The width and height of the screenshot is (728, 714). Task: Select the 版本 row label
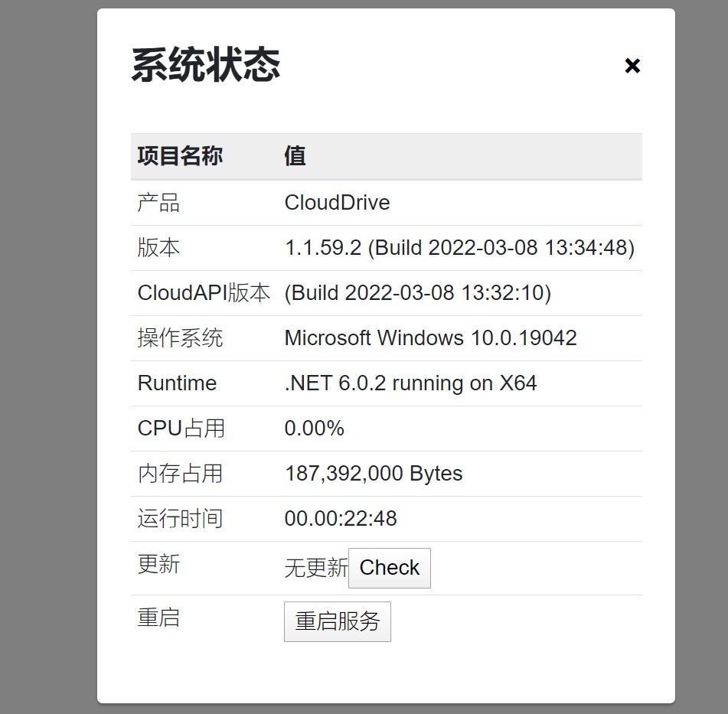pyautogui.click(x=158, y=248)
